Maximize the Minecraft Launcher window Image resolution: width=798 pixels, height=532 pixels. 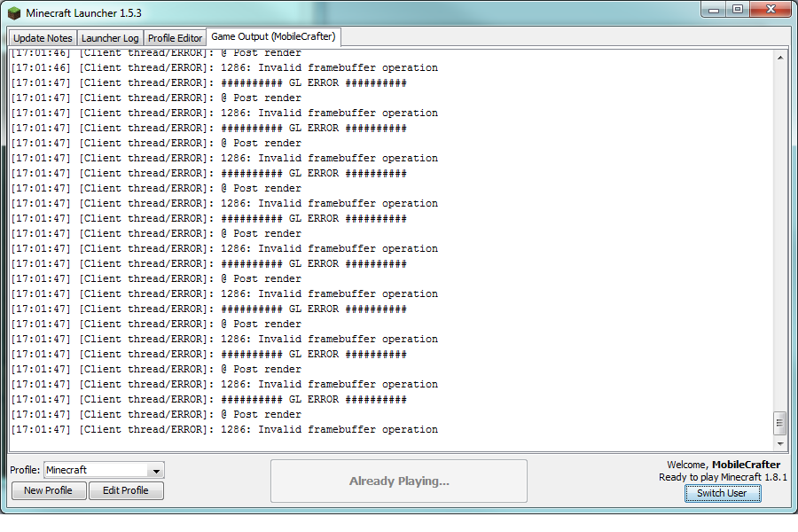[738, 10]
